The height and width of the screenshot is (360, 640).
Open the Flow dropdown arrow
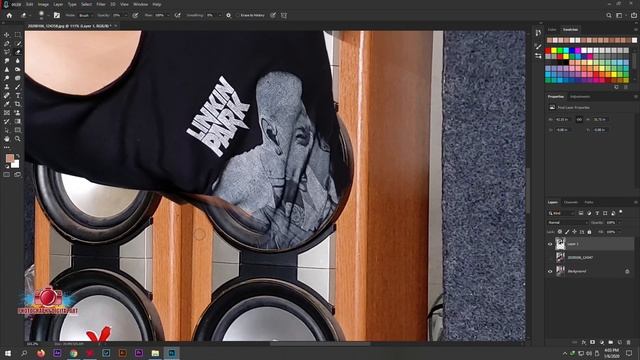(168, 15)
